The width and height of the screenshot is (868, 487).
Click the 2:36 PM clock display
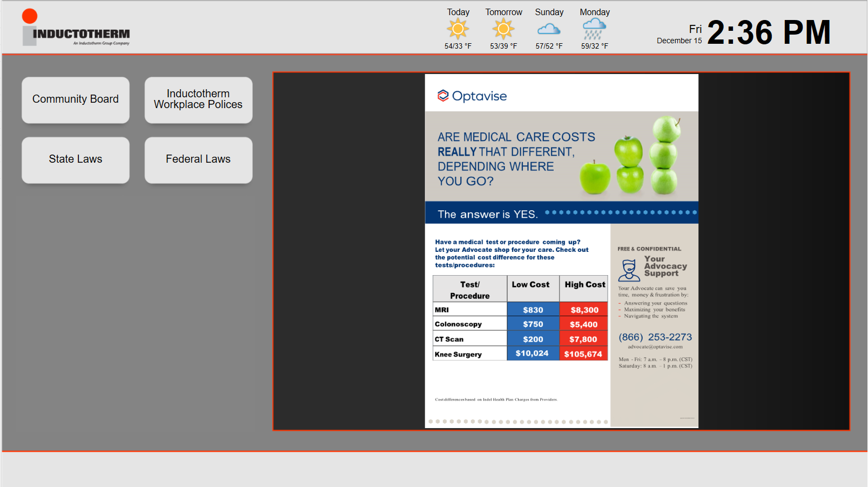768,32
